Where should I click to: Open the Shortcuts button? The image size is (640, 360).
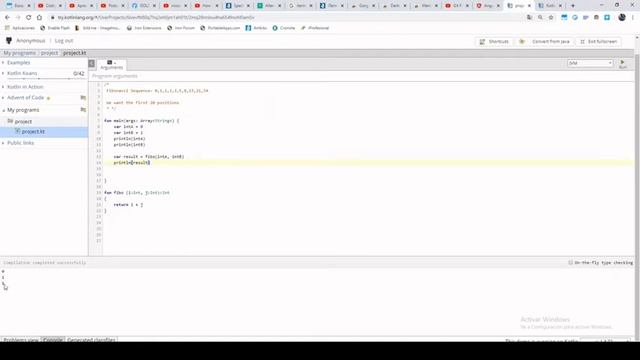[494, 42]
